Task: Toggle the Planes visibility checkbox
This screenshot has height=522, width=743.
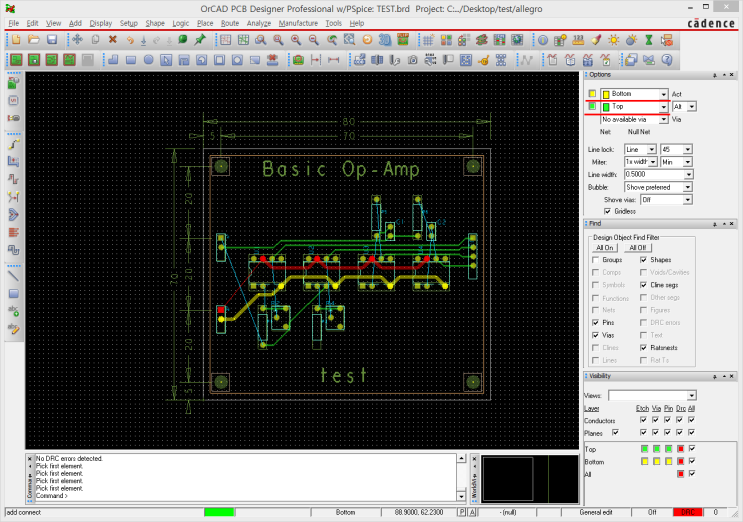Action: point(615,432)
